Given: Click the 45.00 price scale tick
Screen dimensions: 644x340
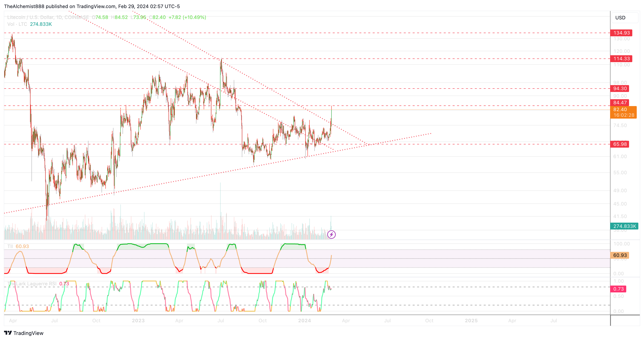Looking at the screenshot, I should [620, 204].
